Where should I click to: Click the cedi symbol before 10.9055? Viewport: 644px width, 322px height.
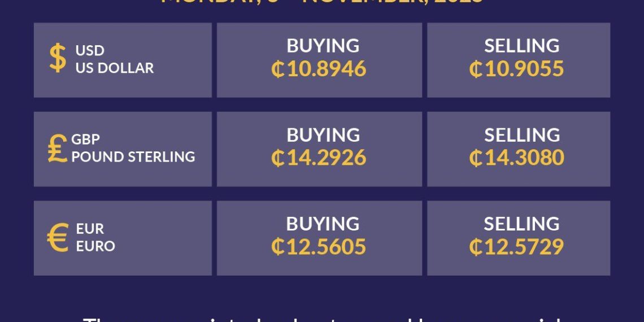pos(475,69)
